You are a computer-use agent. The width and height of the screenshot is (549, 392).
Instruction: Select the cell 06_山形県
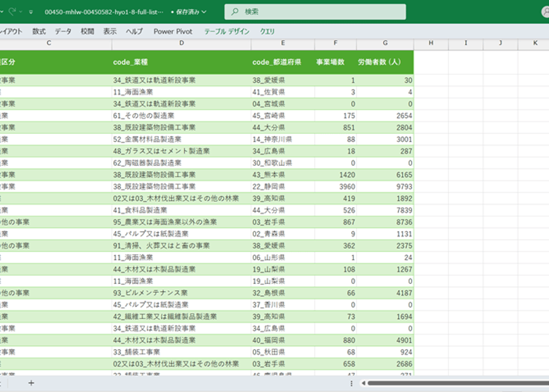coord(283,258)
